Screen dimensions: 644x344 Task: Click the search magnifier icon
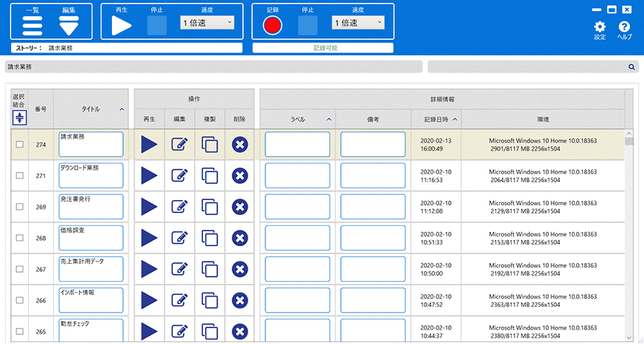(x=631, y=67)
